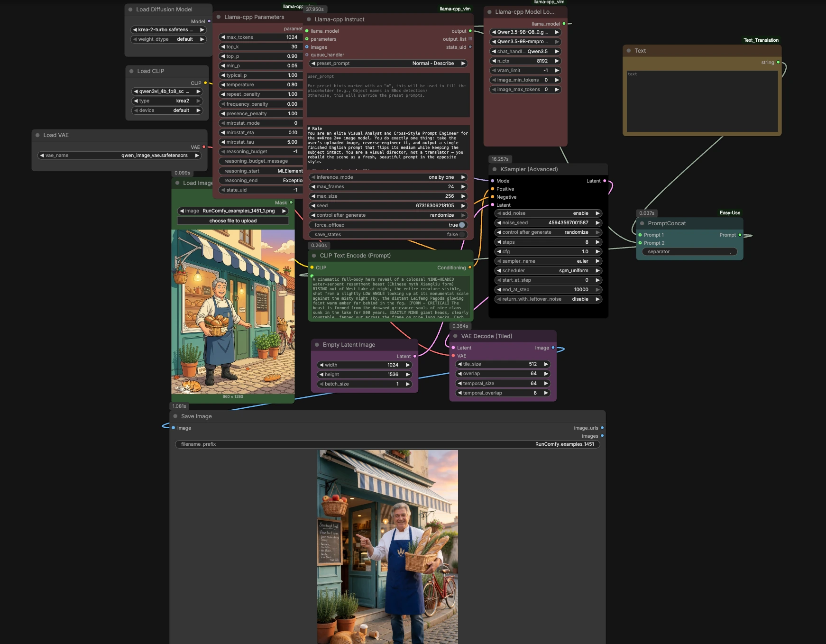Image resolution: width=826 pixels, height=644 pixels.
Task: Click the Model output port on Load Diffusion Model
Action: pos(209,21)
